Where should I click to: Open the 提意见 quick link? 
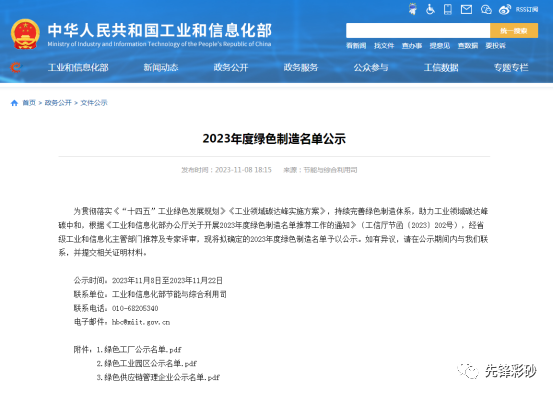pyautogui.click(x=440, y=46)
